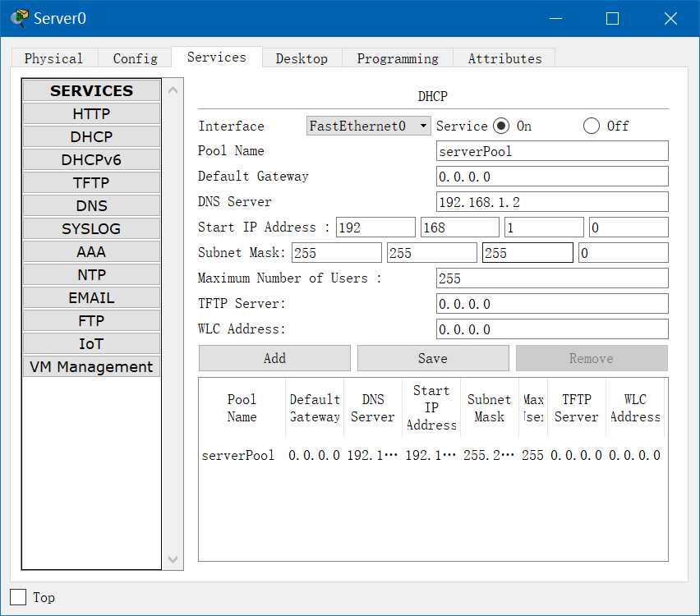Click the TFTP Server column header
The width and height of the screenshot is (700, 616).
[577, 407]
